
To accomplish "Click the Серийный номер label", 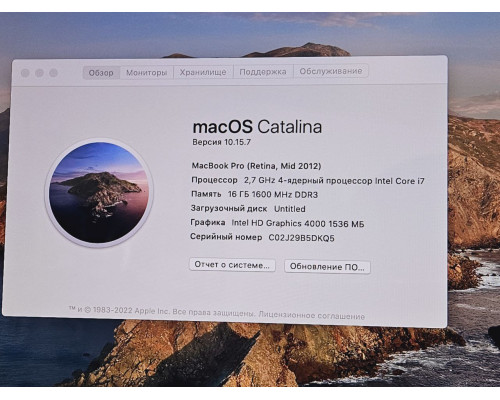I will (x=226, y=237).
